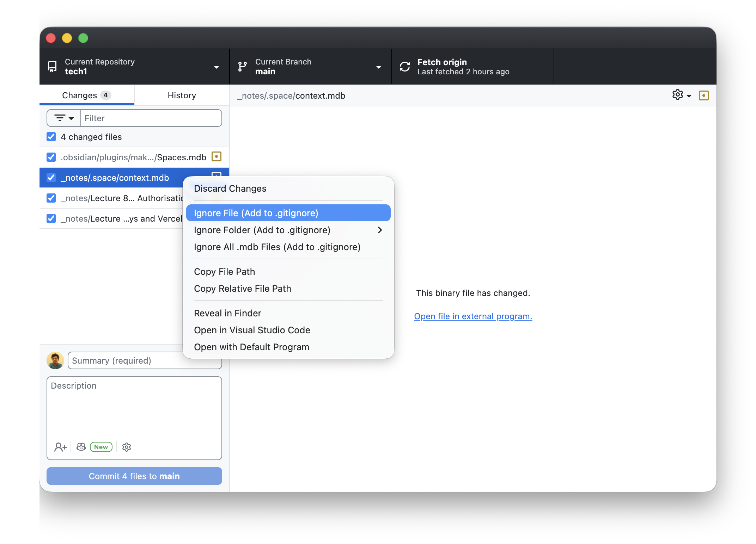The height and width of the screenshot is (544, 756).
Task: Select the Spaces.mdb file row
Action: coord(134,157)
